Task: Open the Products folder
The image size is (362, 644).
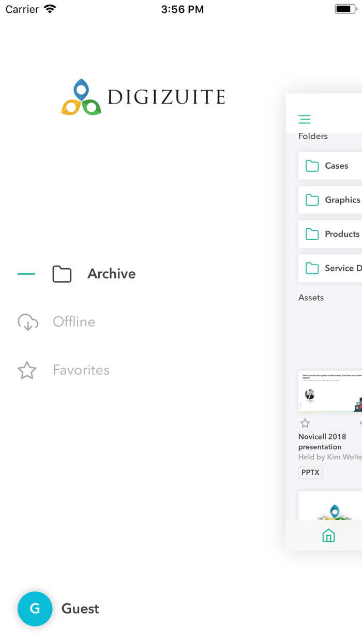Action: [330, 234]
